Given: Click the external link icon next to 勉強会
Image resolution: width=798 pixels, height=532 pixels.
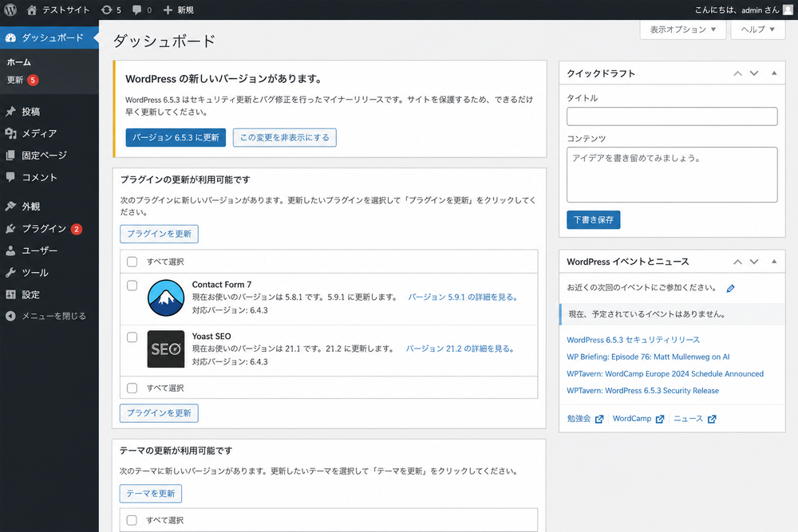Looking at the screenshot, I should click(x=599, y=419).
